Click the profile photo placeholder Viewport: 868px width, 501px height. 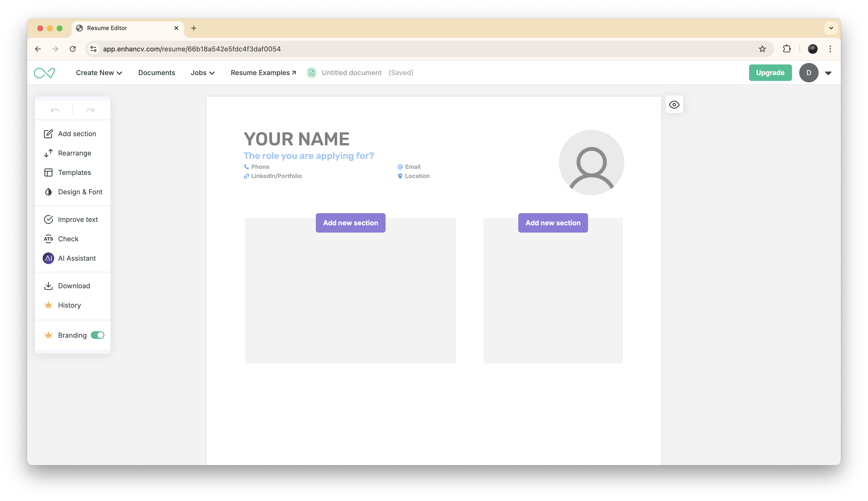[x=591, y=162]
